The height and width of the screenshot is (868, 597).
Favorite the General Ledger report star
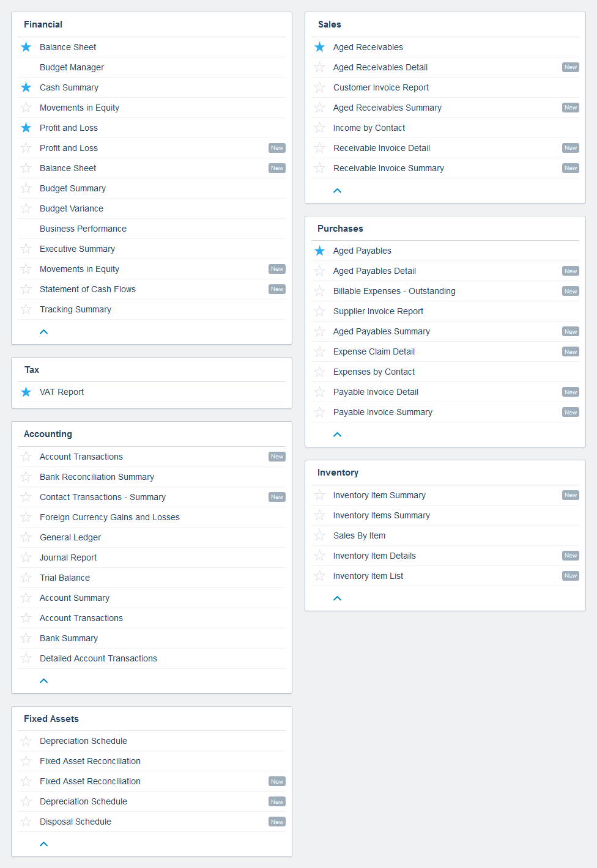(26, 537)
